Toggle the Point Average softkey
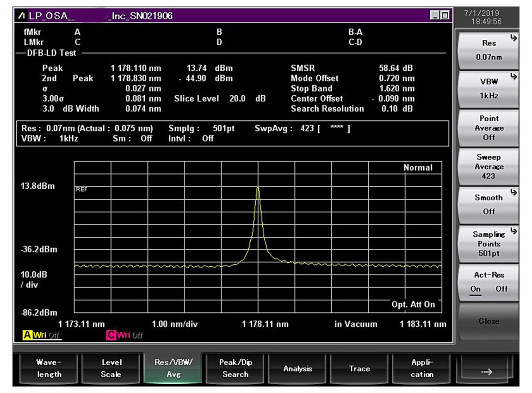 point(489,128)
